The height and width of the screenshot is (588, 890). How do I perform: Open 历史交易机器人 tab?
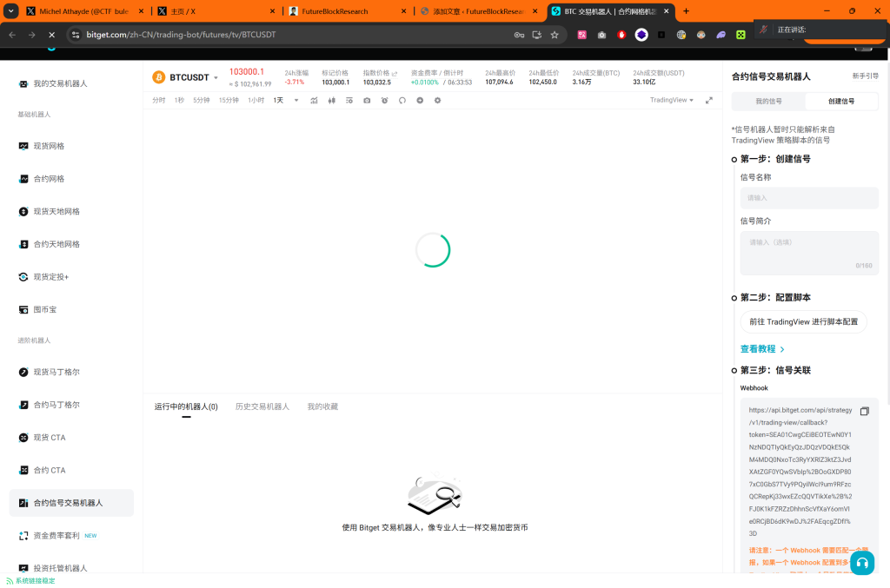[x=262, y=406]
